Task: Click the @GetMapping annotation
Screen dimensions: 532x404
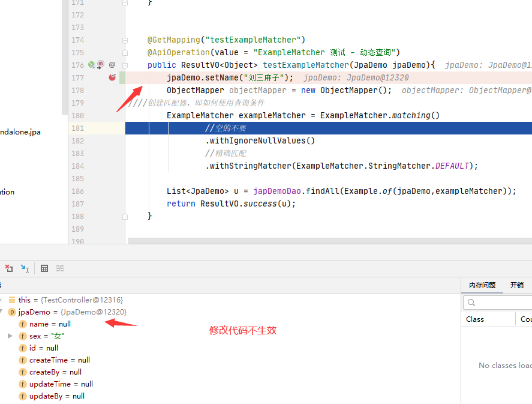Action: 174,40
